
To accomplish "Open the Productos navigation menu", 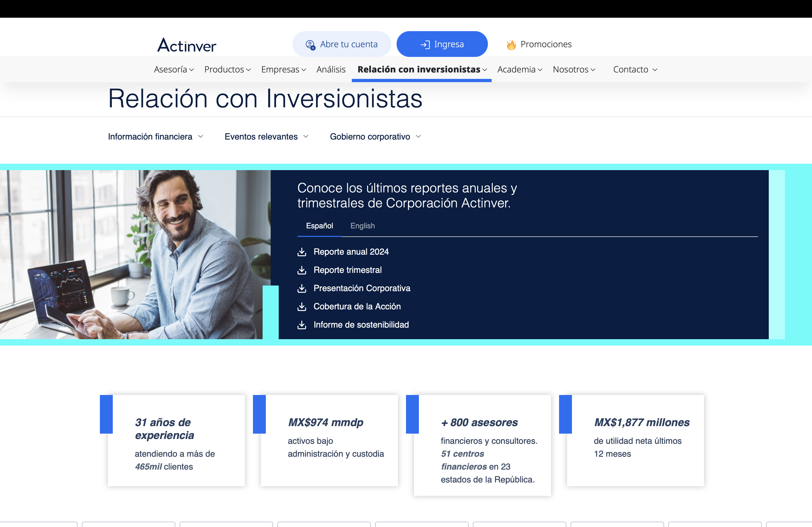I will pyautogui.click(x=227, y=69).
